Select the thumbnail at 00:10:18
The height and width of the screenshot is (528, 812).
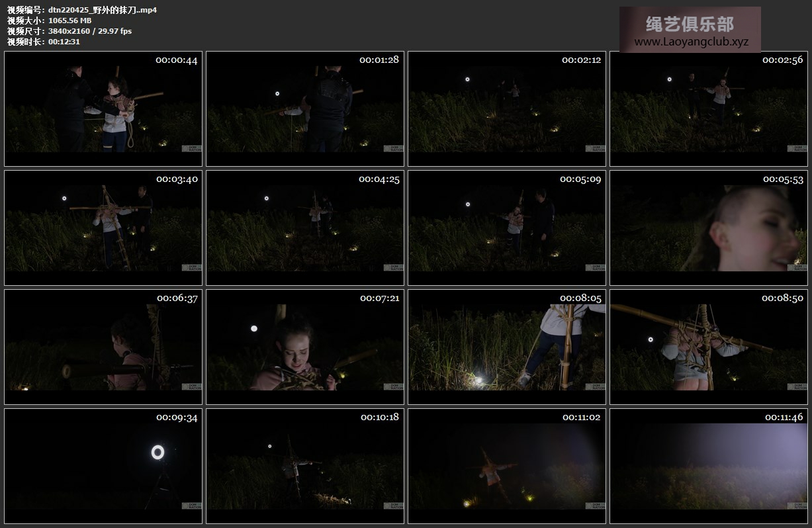coord(305,466)
